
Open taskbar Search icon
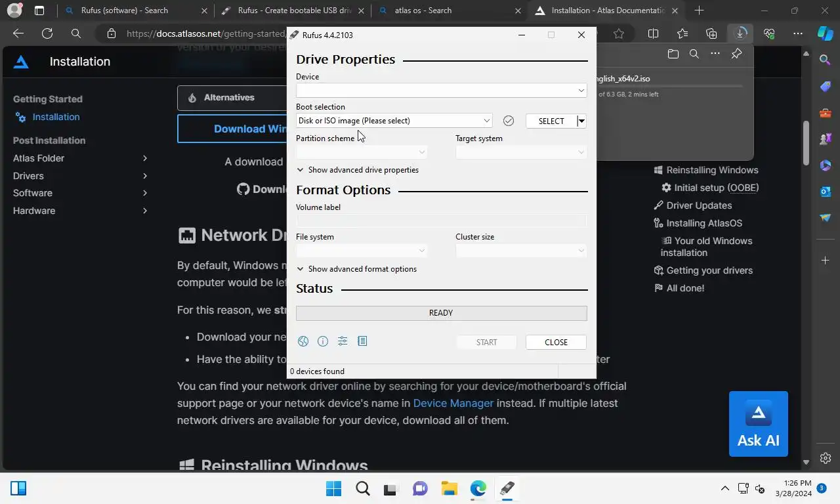[363, 488]
